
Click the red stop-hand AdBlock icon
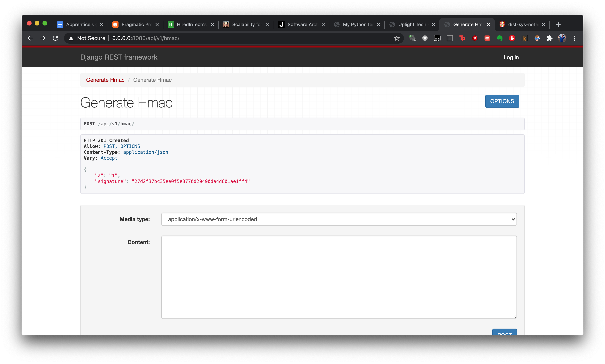(512, 38)
